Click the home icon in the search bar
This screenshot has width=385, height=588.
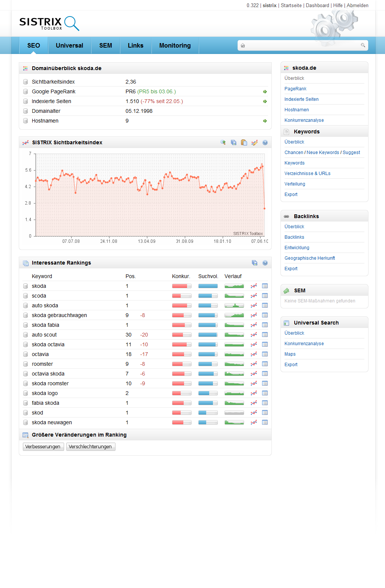point(243,45)
